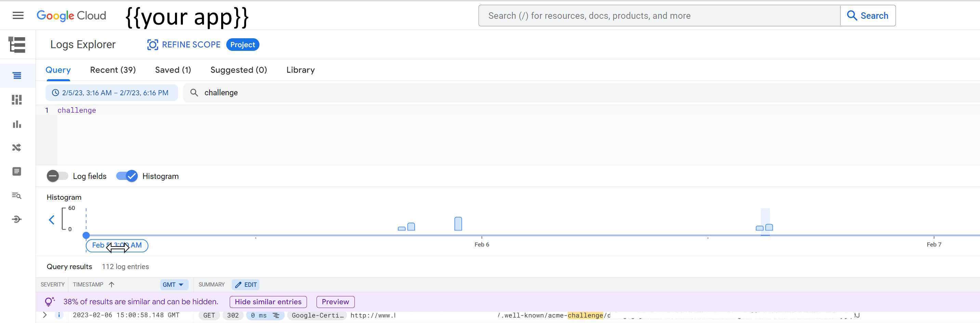Click the TIMESTAMP column header
This screenshot has height=323, width=980.
[x=88, y=285]
